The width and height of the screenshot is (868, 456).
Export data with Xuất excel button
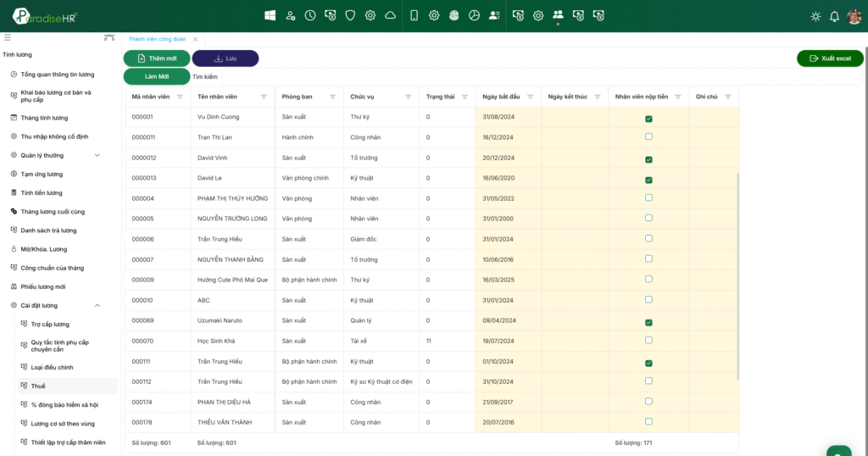pyautogui.click(x=830, y=58)
